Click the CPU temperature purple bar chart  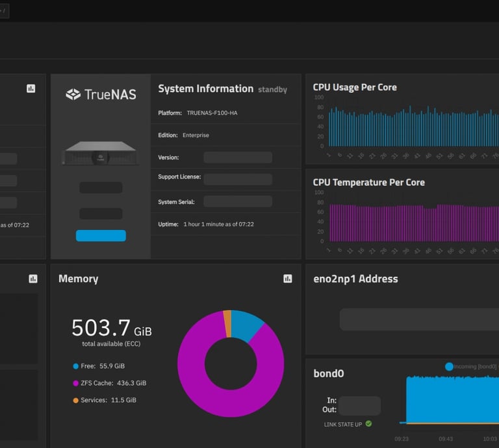tap(414, 223)
